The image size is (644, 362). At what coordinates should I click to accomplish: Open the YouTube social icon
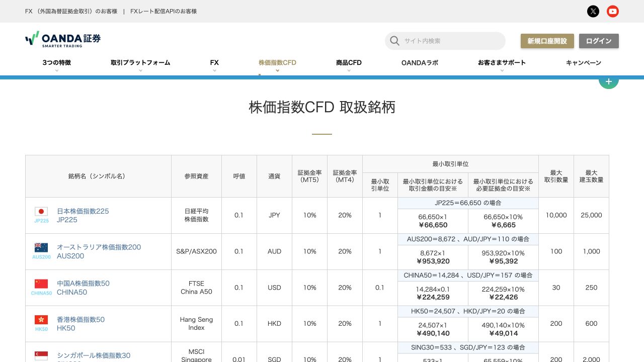tap(612, 11)
